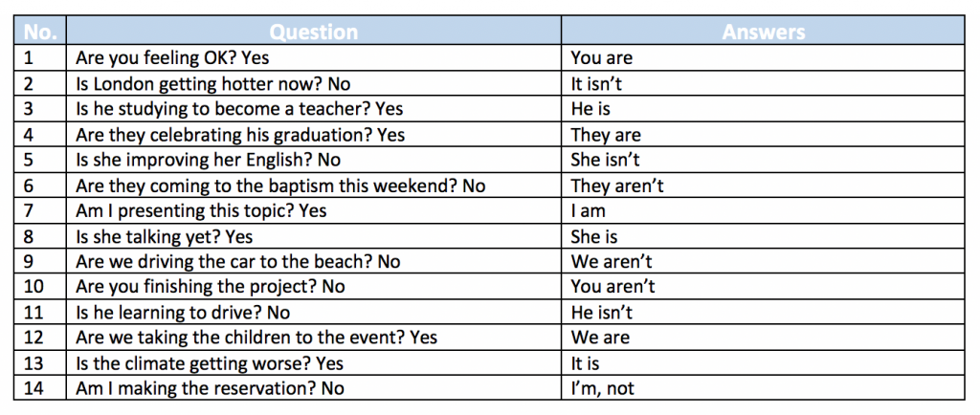
Task: Select the answer cell 'They aren't'
Action: (x=763, y=186)
